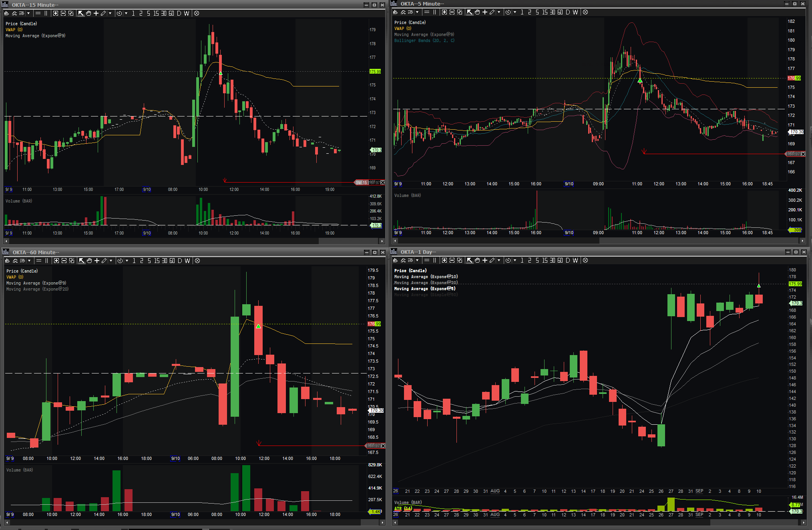Image resolution: width=812 pixels, height=530 pixels.
Task: Click the clock icon in 5 Minute toolbar
Action: point(508,12)
